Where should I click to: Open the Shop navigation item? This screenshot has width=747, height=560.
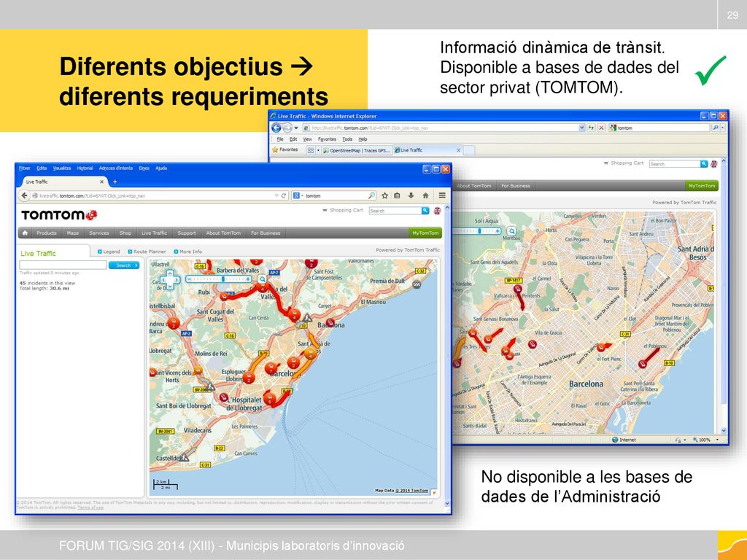click(125, 233)
